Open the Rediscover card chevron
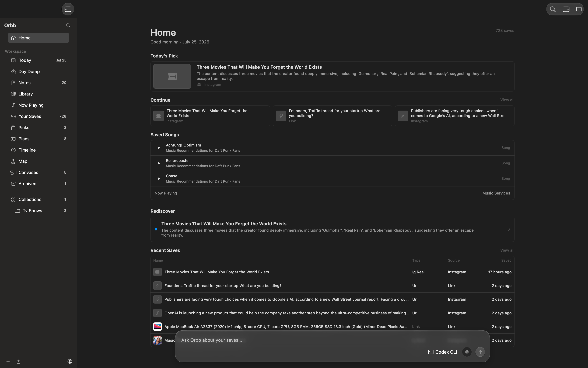This screenshot has height=368, width=588. click(x=509, y=229)
